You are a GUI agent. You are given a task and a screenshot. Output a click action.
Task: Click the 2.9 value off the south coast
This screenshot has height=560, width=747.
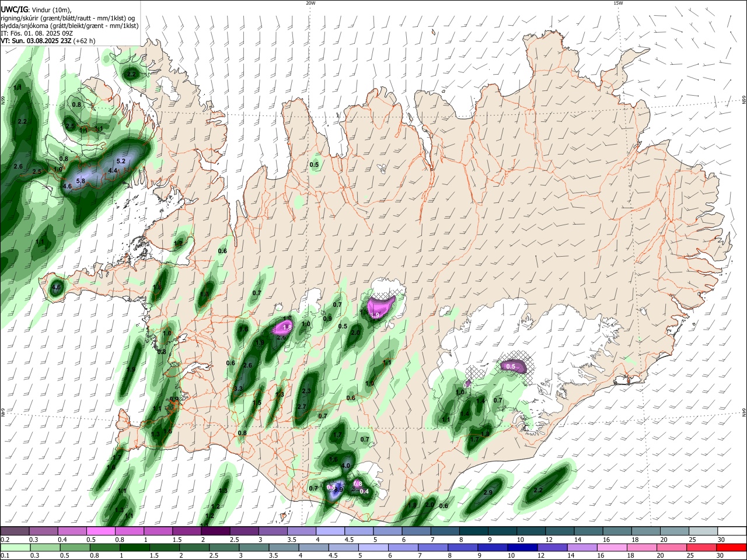pyautogui.click(x=488, y=493)
